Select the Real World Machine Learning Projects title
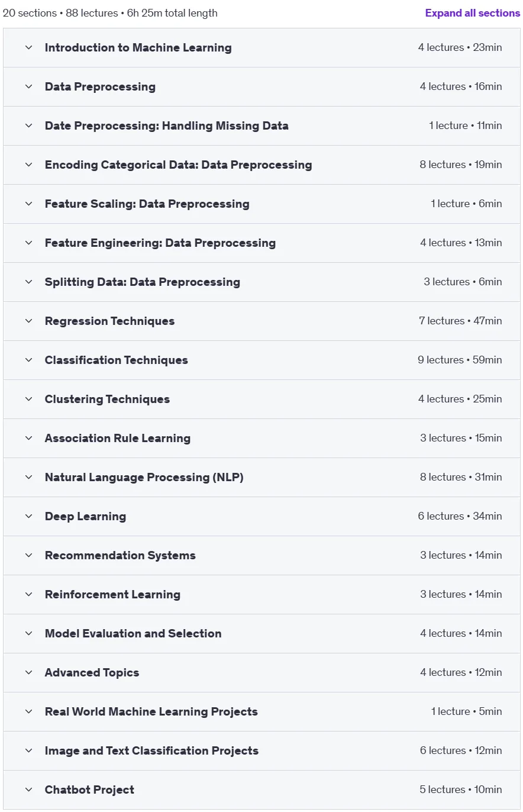This screenshot has height=812, width=523. pyautogui.click(x=151, y=711)
